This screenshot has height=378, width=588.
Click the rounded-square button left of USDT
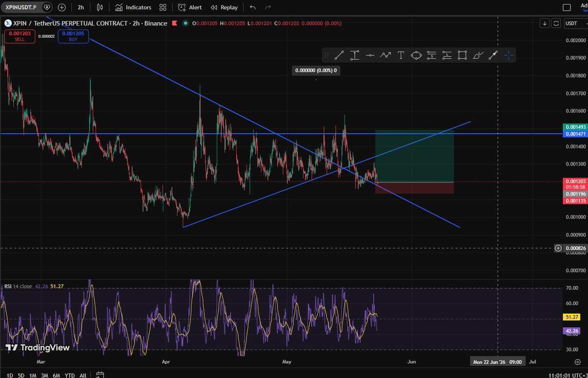click(556, 23)
